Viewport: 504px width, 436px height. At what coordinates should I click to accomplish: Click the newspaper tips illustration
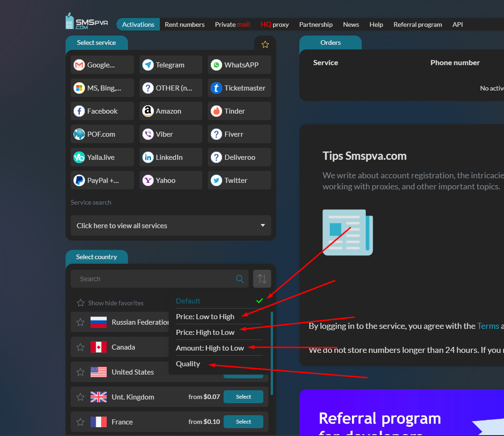[347, 232]
